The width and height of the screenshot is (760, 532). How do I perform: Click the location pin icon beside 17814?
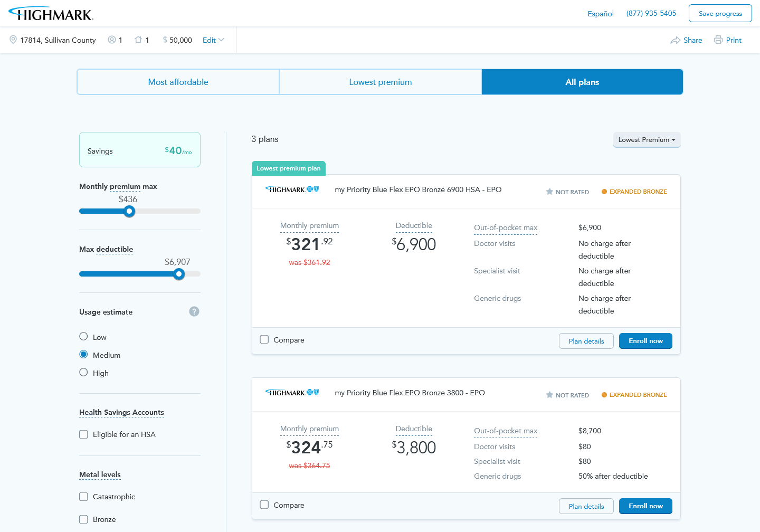[x=13, y=40]
